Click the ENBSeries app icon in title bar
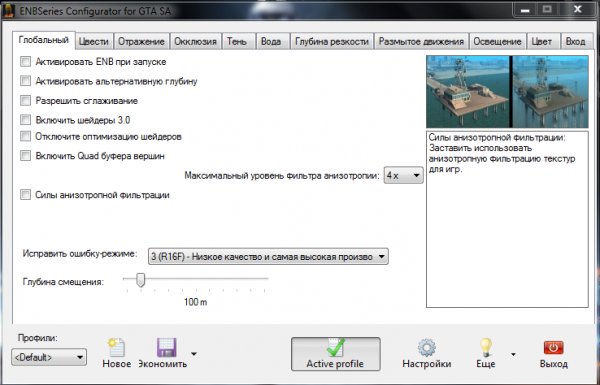 click(8, 11)
